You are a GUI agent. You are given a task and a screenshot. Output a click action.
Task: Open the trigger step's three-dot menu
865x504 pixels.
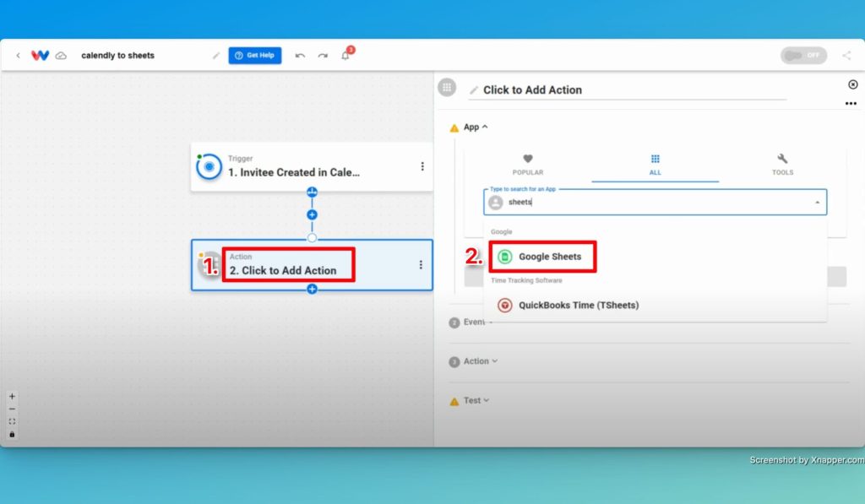tap(422, 166)
